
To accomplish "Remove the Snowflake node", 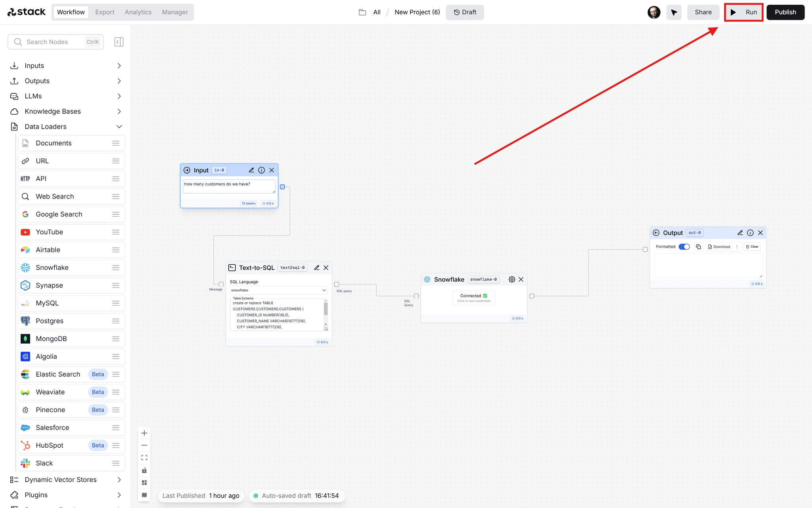I will (x=521, y=279).
